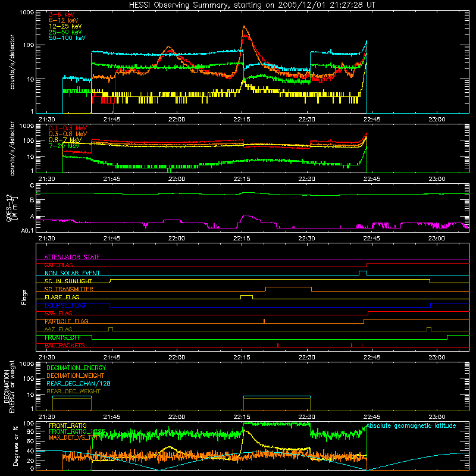Select the DECIMATION ENERGY or weight axis label
The width and height of the screenshot is (476, 476).
pyautogui.click(x=9, y=386)
